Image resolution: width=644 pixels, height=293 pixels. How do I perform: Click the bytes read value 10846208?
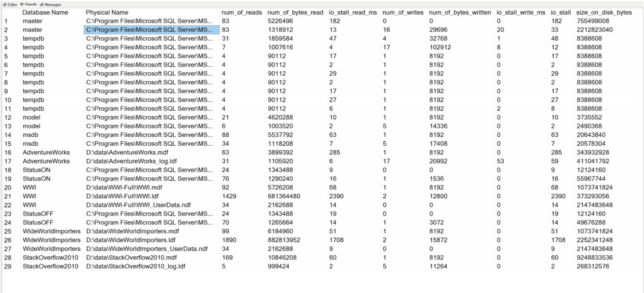tap(282, 258)
